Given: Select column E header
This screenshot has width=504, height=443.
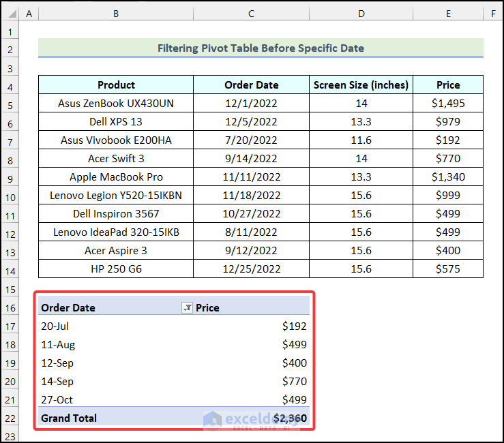Looking at the screenshot, I should [448, 14].
